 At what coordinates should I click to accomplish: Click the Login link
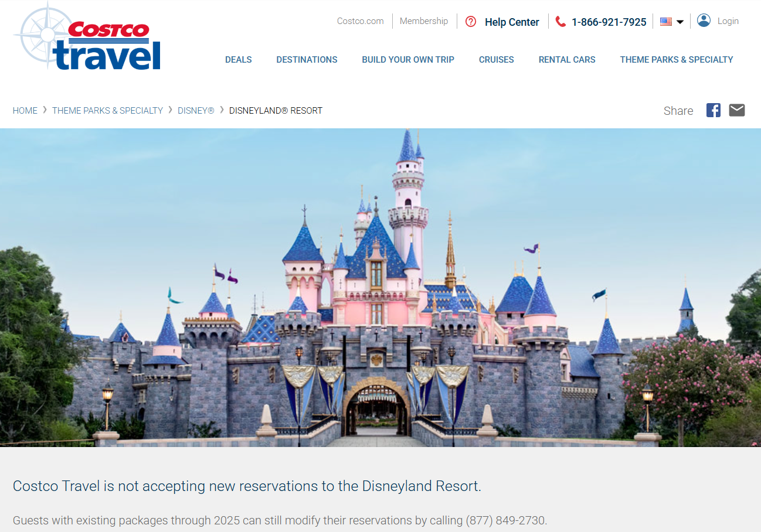(x=728, y=21)
